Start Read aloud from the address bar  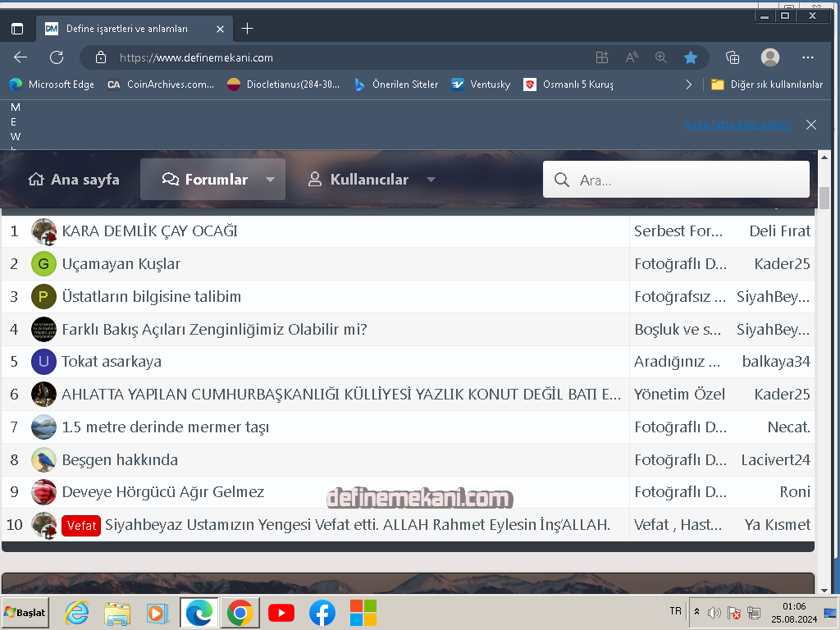(x=631, y=57)
